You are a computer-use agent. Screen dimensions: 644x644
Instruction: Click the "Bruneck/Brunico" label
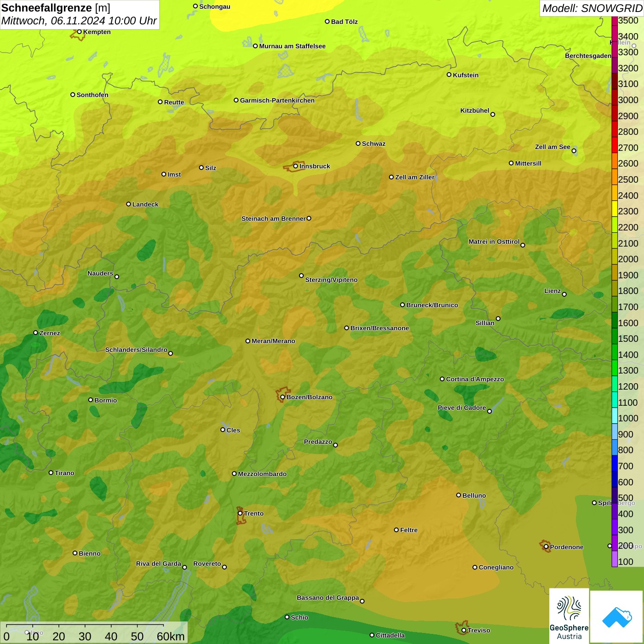coord(432,305)
